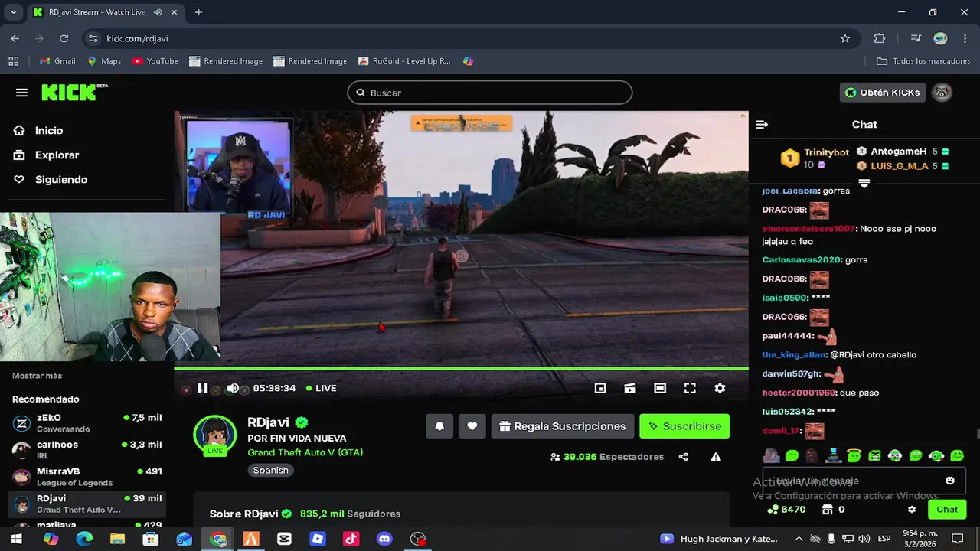Go to Kick home via the logo
Image resolution: width=980 pixels, height=551 pixels.
(74, 93)
